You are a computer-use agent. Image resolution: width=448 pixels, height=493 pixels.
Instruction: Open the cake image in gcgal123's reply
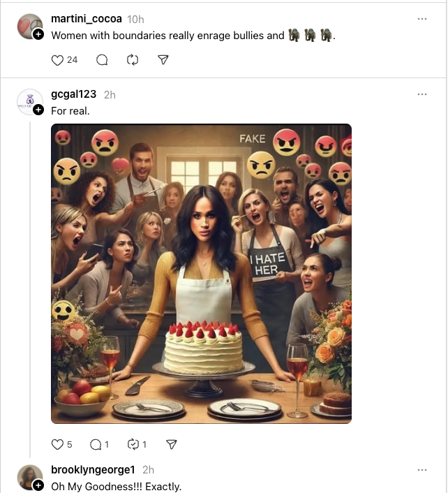201,274
